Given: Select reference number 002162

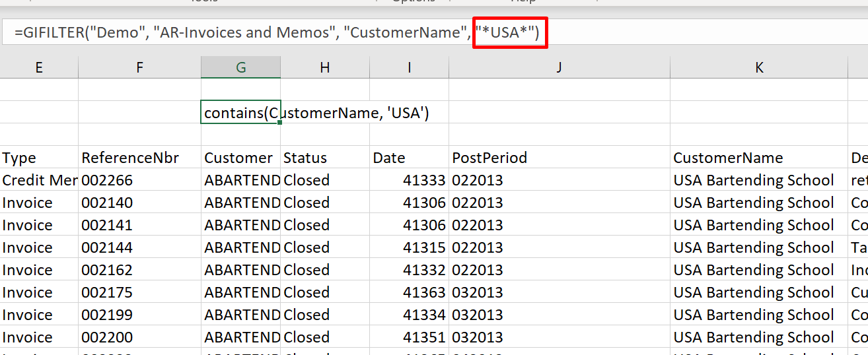Looking at the screenshot, I should coord(139,270).
